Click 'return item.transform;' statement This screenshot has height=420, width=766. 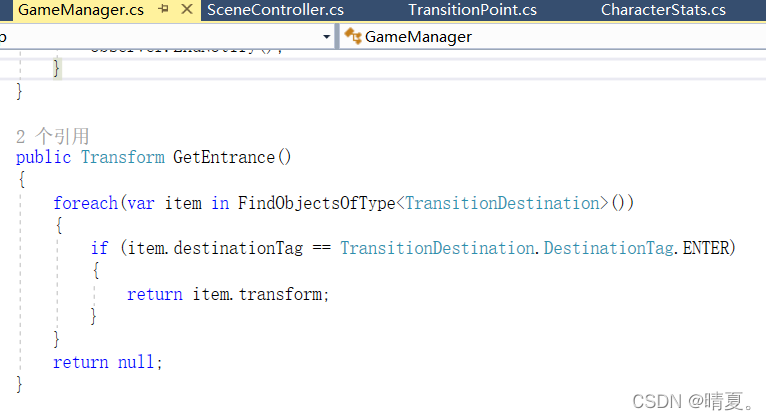(228, 294)
